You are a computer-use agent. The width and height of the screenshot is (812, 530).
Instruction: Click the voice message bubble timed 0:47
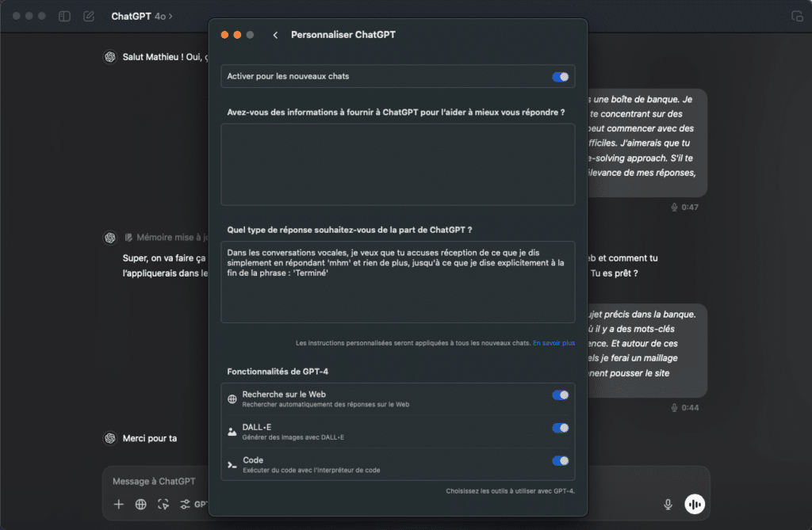coord(647,143)
